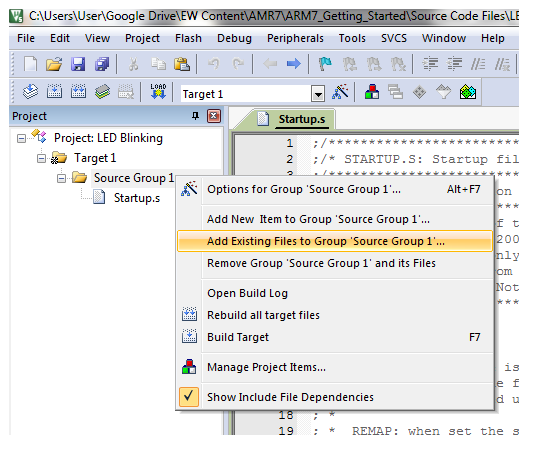Image resolution: width=537 pixels, height=456 pixels.
Task: Click the Navigate Forwards blue arrow
Action: [x=294, y=64]
